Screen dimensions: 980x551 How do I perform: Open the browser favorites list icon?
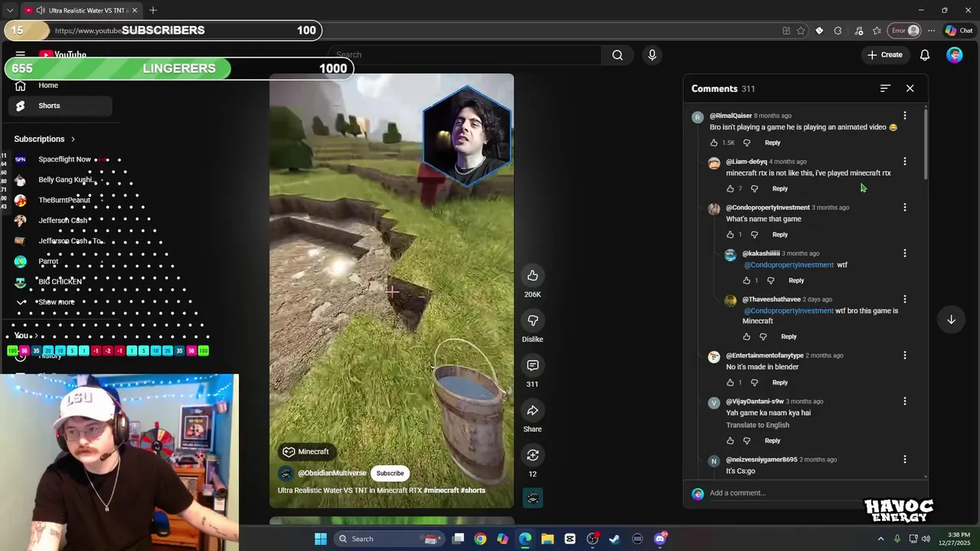877,31
